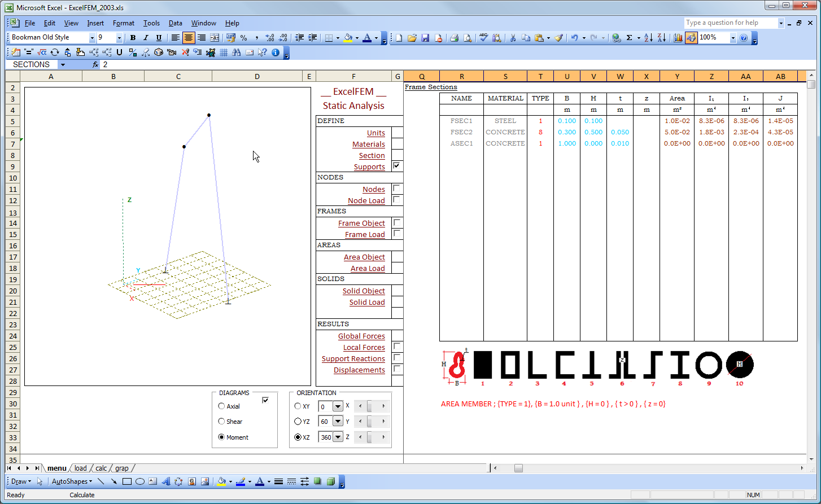Select the XY orientation option
The height and width of the screenshot is (504, 821).
[x=298, y=406]
